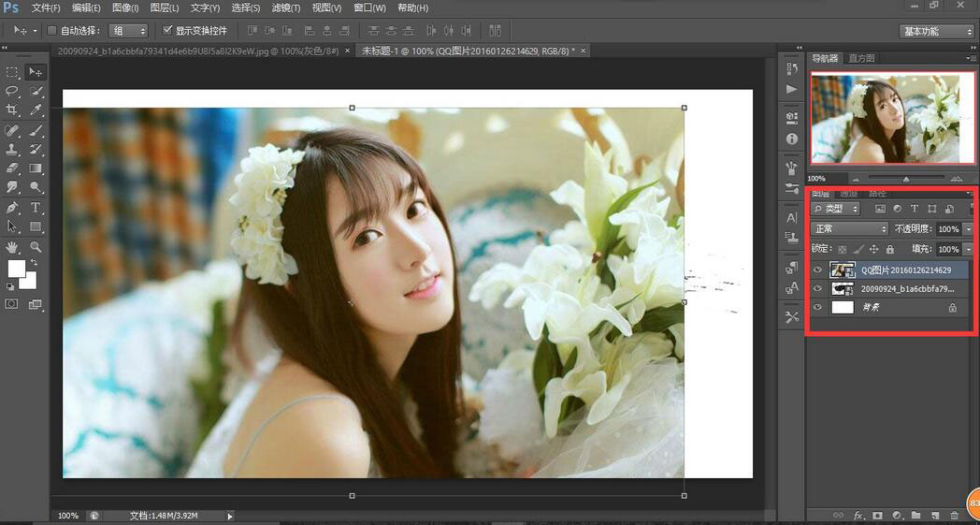The width and height of the screenshot is (980, 525).
Task: Select the Crop tool
Action: pyautogui.click(x=12, y=110)
